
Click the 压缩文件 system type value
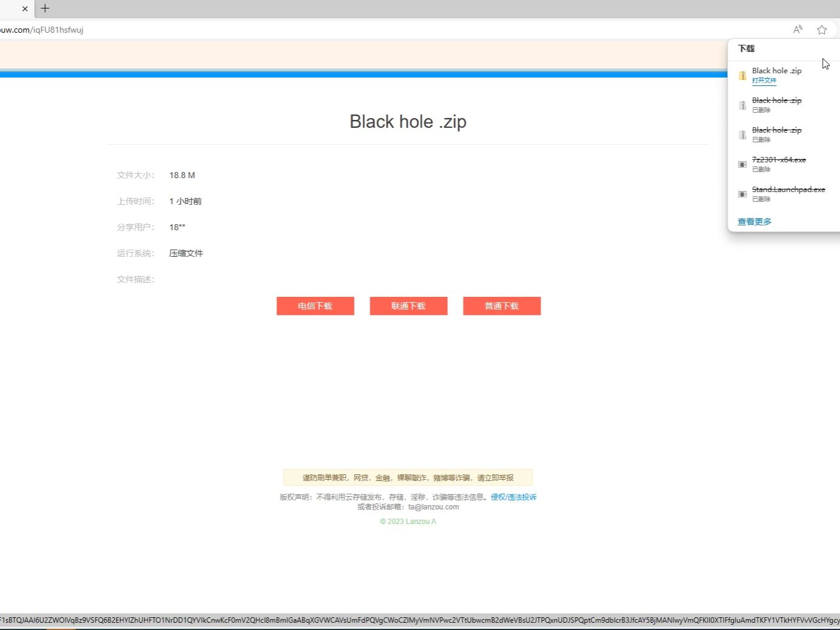[x=186, y=253]
